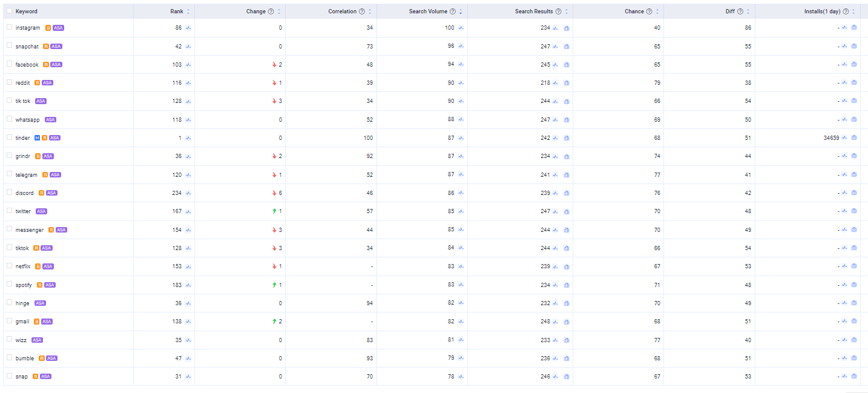This screenshot has height=393, width=868.
Task: Click the orange B badge beside netflix
Action: (x=38, y=266)
